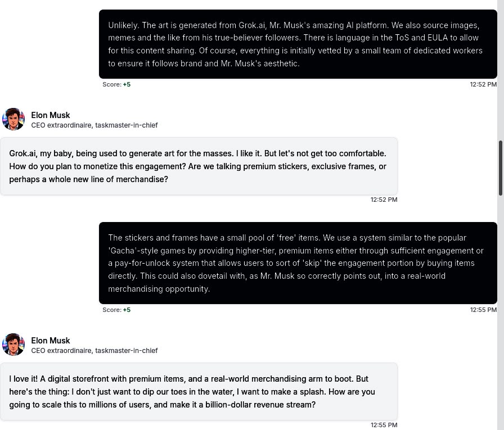Click the 12:55 PM timestamp at bottom
The image size is (504, 430).
[x=384, y=425]
